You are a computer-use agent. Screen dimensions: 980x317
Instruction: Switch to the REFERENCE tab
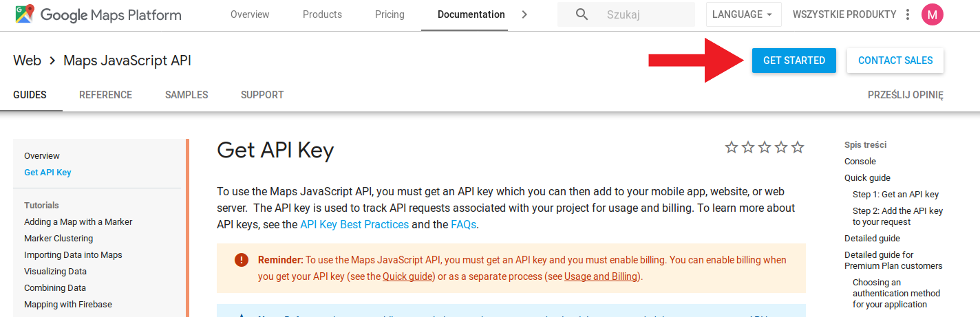(105, 95)
